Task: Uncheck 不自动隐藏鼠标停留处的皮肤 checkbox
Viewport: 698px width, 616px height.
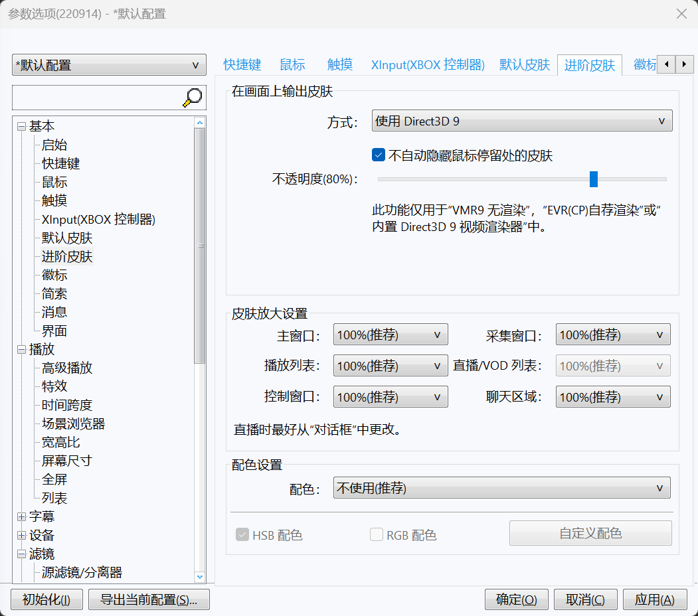Action: pyautogui.click(x=379, y=155)
